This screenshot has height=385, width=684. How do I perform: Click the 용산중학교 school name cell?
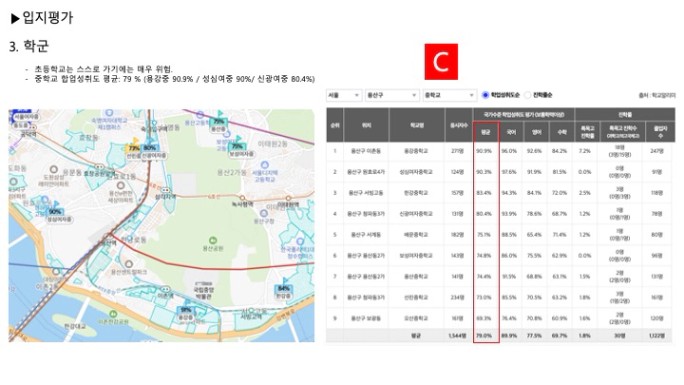(416, 276)
